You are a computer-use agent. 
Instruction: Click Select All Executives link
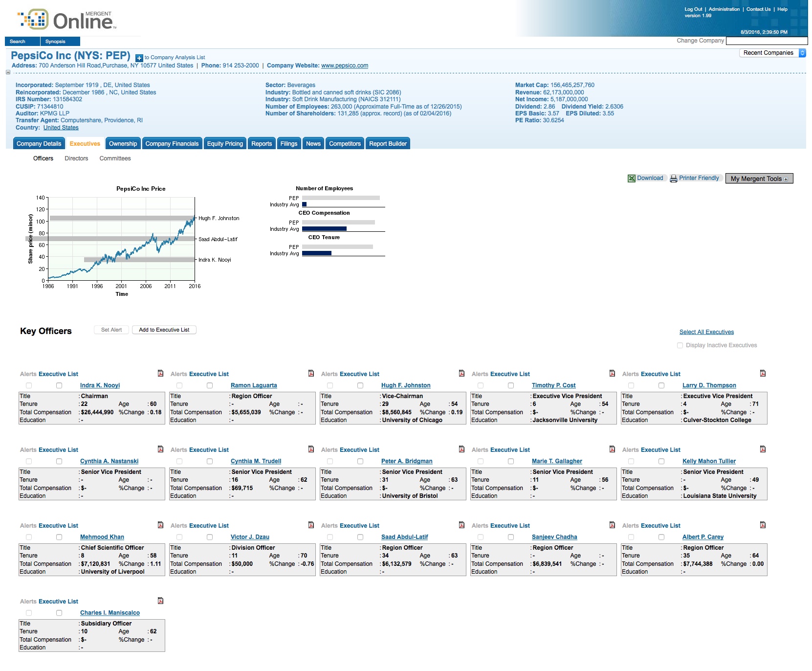pos(706,332)
